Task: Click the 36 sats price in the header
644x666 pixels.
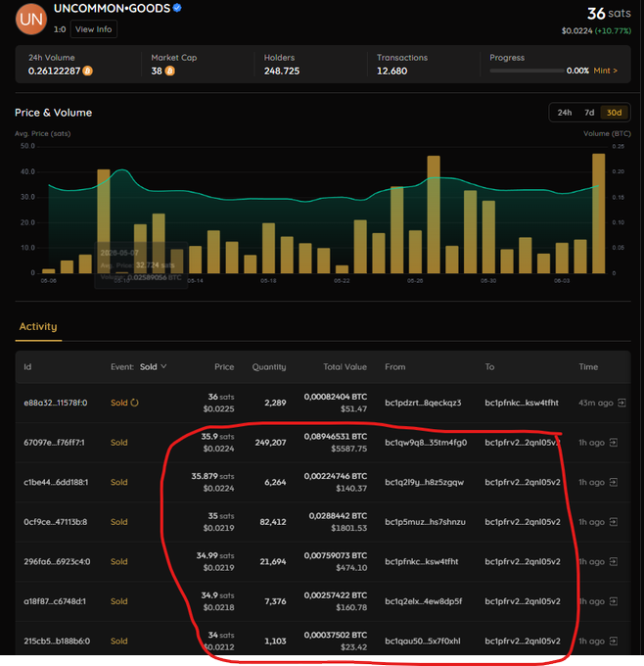Action: [x=609, y=14]
